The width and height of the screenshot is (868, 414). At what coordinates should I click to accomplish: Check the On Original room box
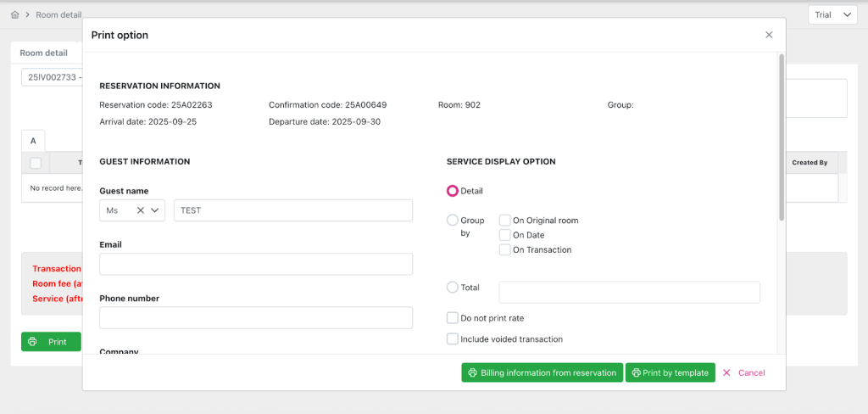coord(505,221)
